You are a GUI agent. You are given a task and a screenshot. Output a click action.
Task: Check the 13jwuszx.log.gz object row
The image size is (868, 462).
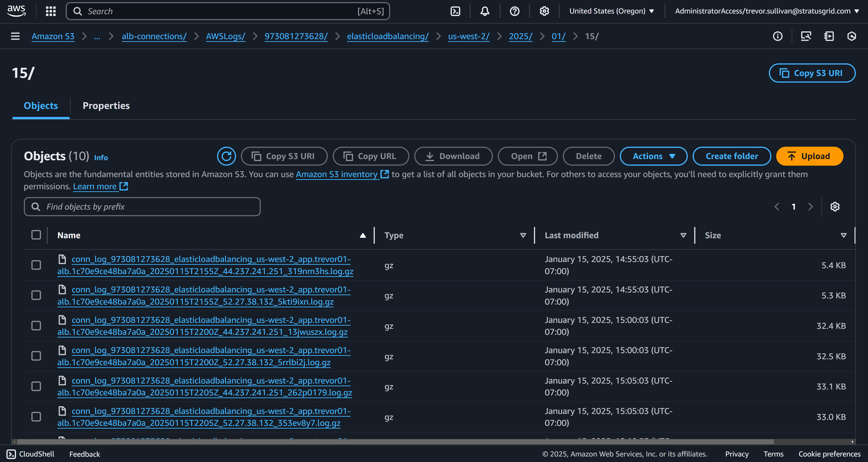coord(36,326)
